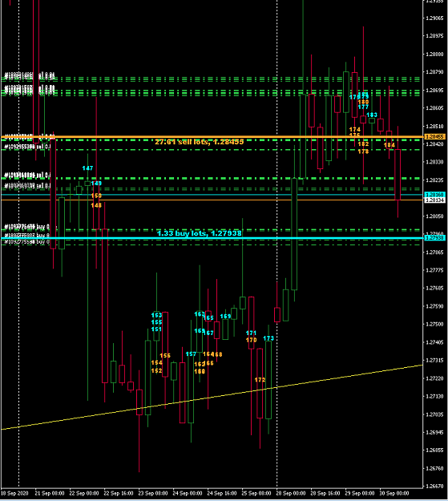Click 1.28330 on the price scale
448x501 pixels.
click(435, 162)
